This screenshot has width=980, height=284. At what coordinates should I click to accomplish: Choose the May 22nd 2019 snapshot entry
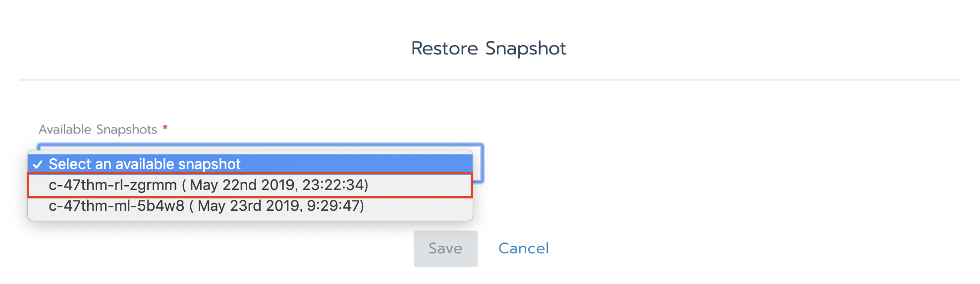coord(208,185)
